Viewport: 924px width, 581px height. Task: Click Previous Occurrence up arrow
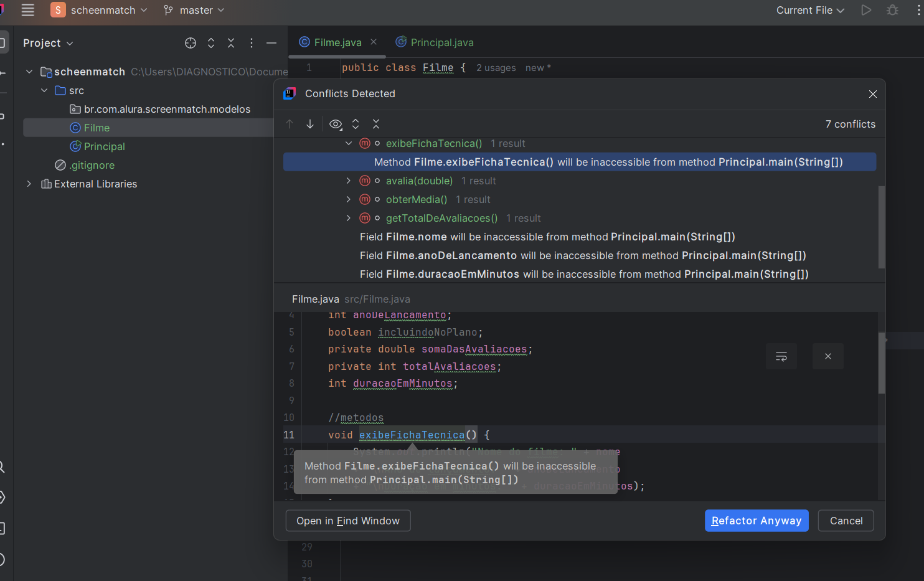tap(290, 124)
